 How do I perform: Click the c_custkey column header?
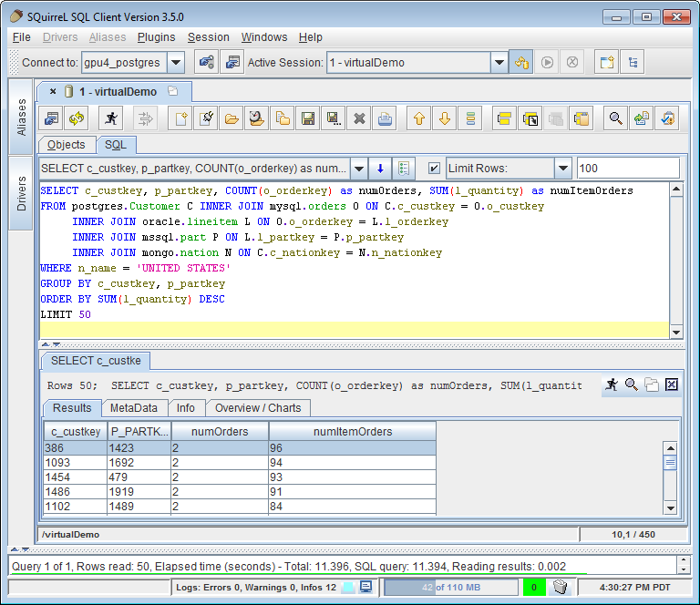[76, 432]
